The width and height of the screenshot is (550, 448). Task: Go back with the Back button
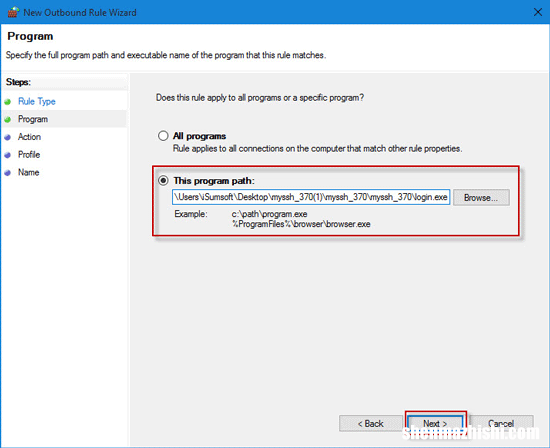point(370,424)
